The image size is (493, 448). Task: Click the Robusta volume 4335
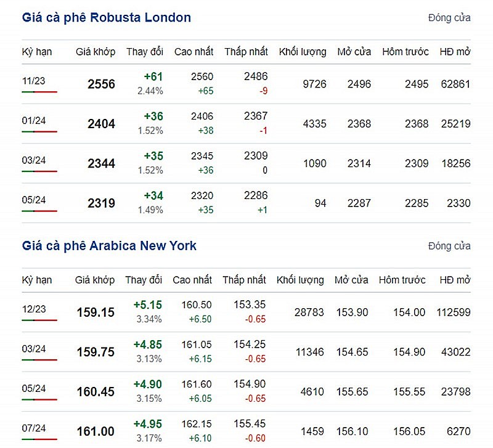point(314,124)
